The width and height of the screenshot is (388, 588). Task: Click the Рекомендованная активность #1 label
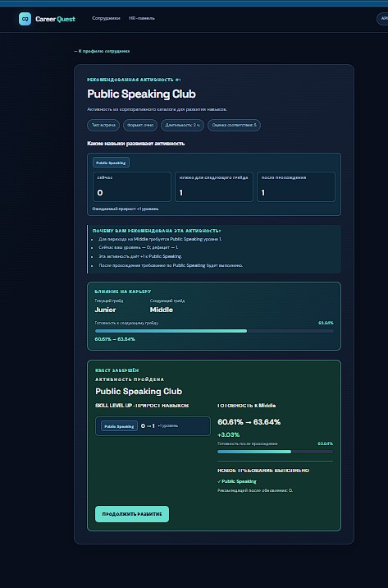coord(134,80)
